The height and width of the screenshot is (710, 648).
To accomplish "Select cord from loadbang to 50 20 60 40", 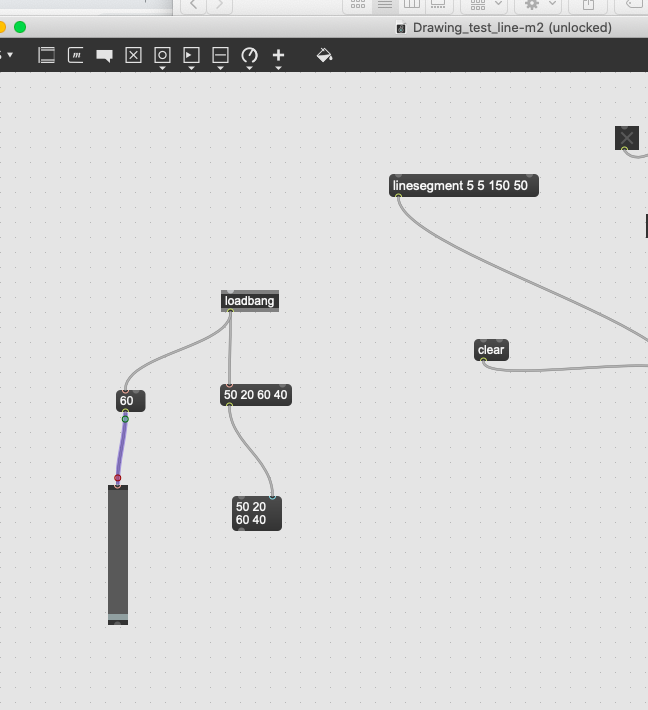I will coord(230,349).
